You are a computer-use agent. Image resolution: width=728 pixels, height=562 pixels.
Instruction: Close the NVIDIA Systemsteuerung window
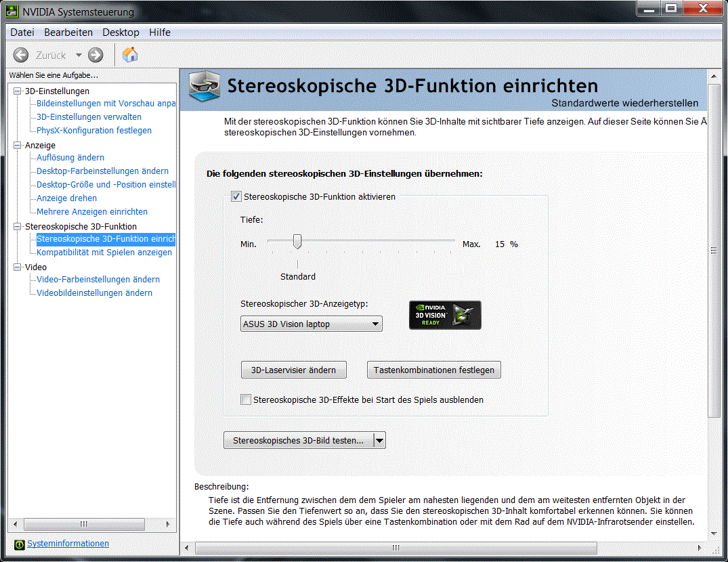[703, 8]
